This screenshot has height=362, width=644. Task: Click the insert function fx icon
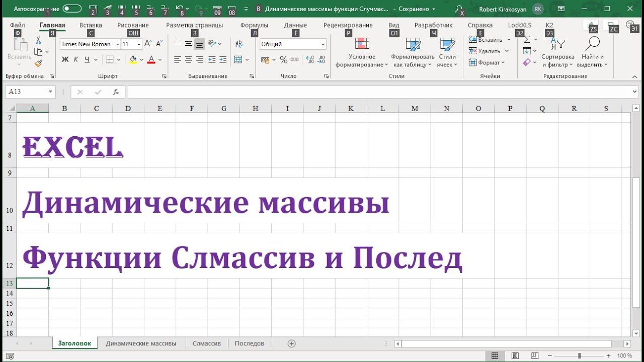116,92
